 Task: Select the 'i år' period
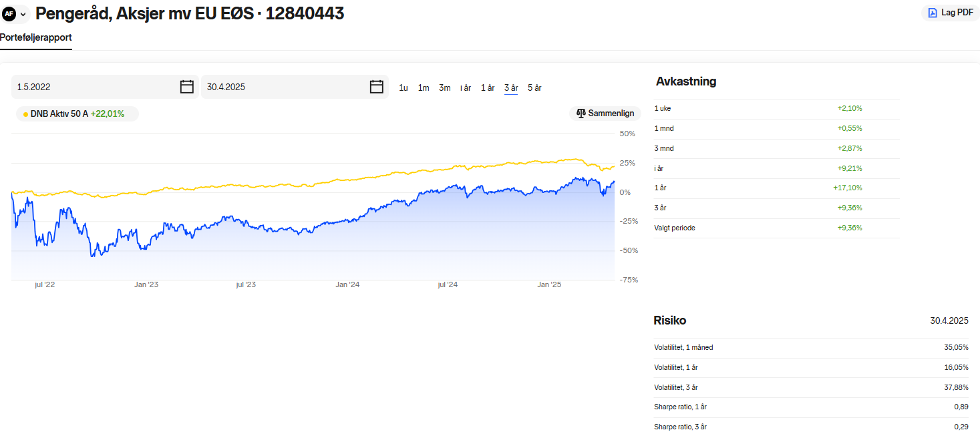(466, 87)
